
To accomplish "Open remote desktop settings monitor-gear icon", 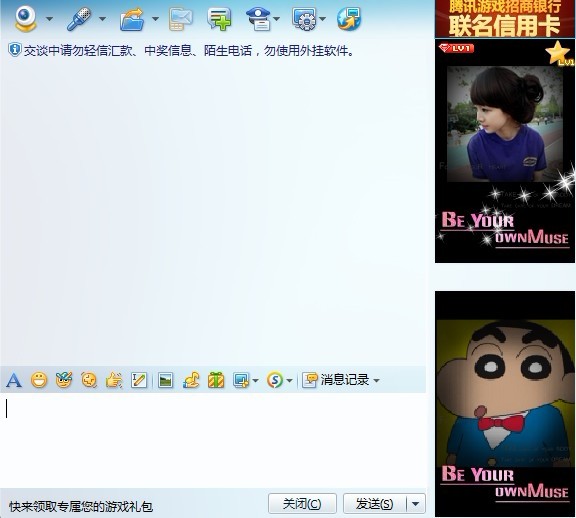I will point(304,19).
